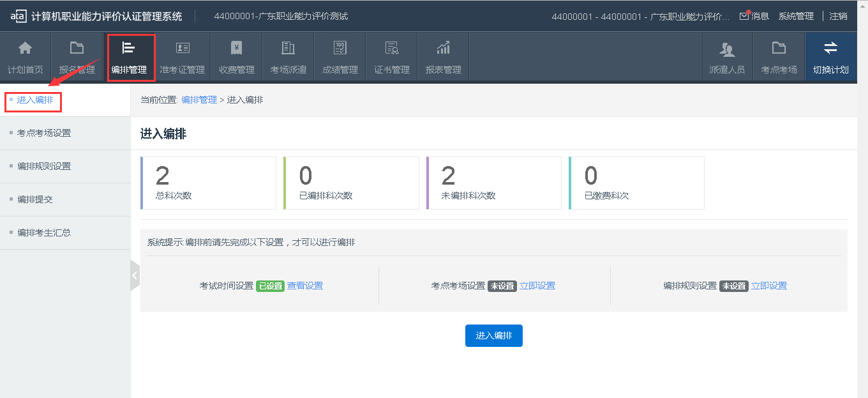
Task: Click 立即设置 link beside 编排规则设置 status
Action: [x=769, y=286]
